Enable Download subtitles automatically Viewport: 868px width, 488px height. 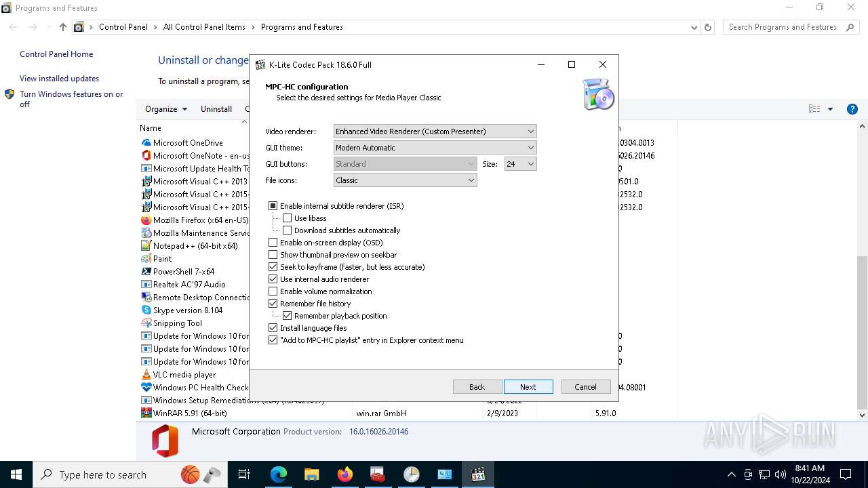coord(288,230)
